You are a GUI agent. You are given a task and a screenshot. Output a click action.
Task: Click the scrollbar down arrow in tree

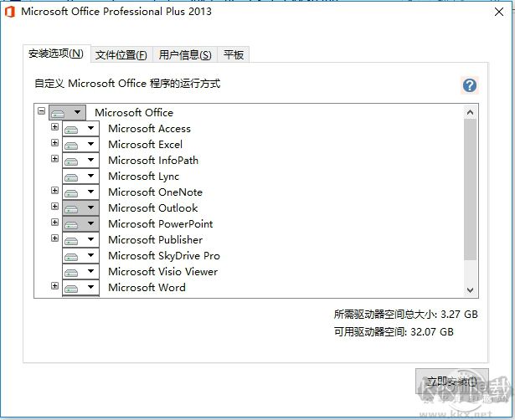(x=469, y=289)
